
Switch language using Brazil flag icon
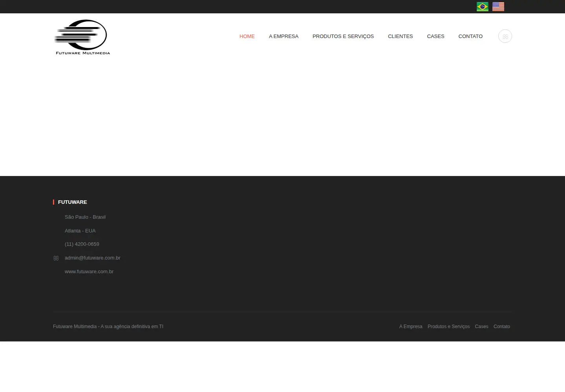click(x=482, y=7)
